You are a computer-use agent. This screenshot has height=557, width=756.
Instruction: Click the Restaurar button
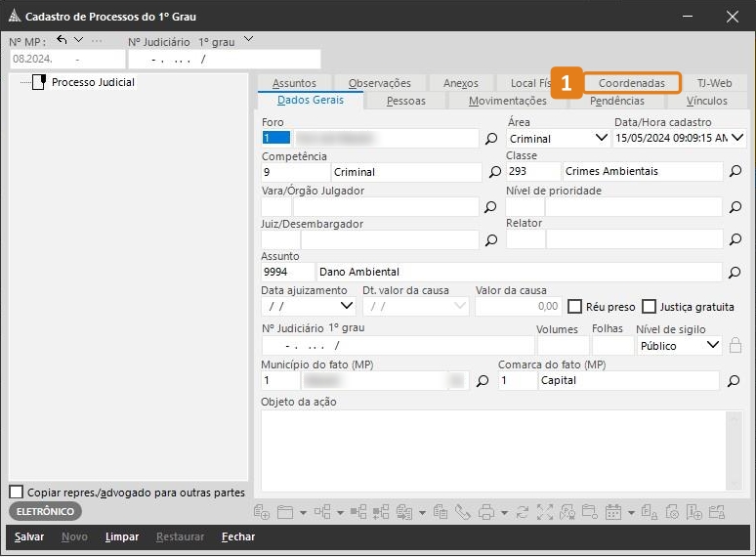pos(180,536)
